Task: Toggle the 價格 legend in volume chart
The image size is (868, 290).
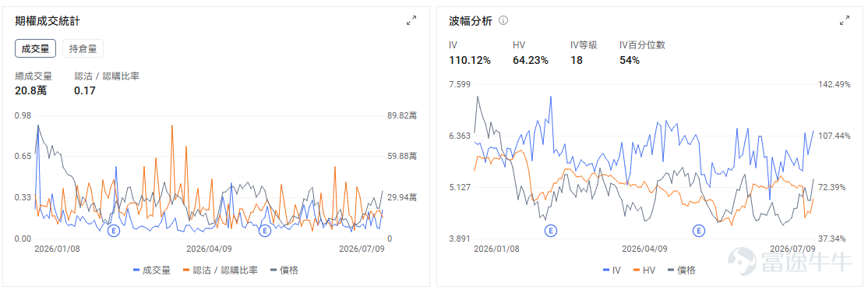Action: coord(284,270)
